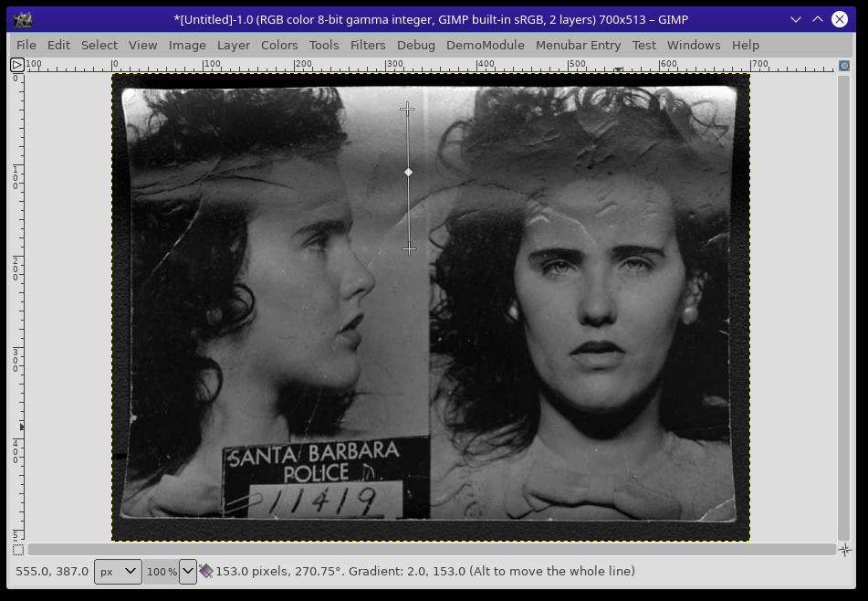
Task: Click the gradient midpoint diamond handle
Action: 408,173
